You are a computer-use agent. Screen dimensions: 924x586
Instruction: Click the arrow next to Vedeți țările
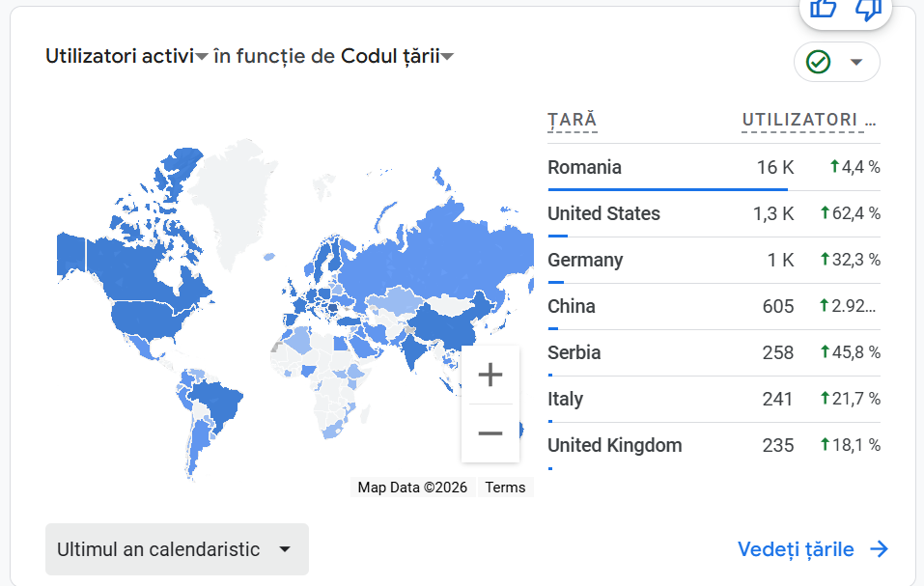pos(879,549)
